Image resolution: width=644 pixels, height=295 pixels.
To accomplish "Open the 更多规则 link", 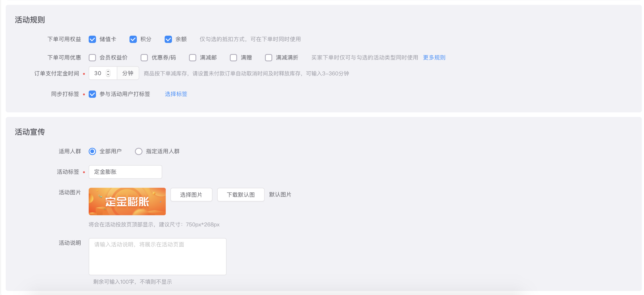I will coord(434,58).
